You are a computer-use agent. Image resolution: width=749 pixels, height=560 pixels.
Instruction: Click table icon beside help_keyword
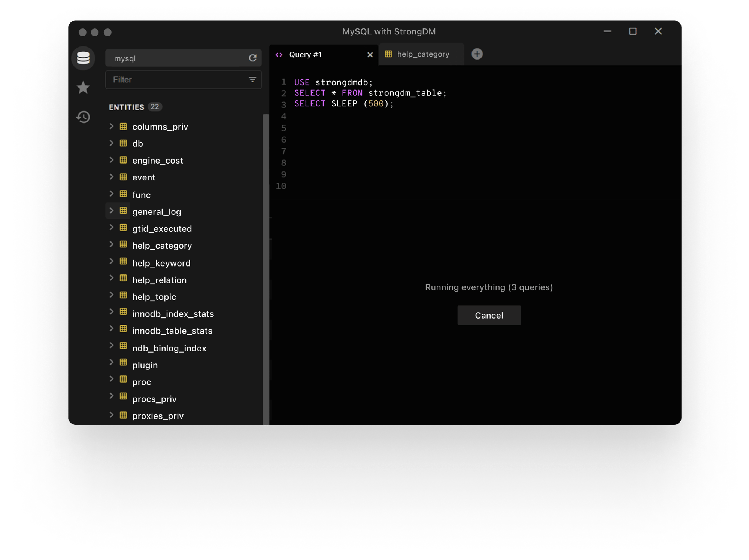[x=123, y=261]
